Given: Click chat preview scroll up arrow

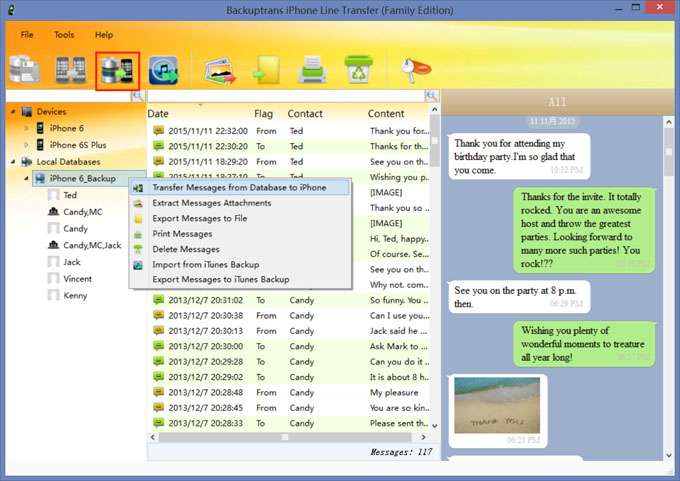Looking at the screenshot, I should (x=669, y=123).
